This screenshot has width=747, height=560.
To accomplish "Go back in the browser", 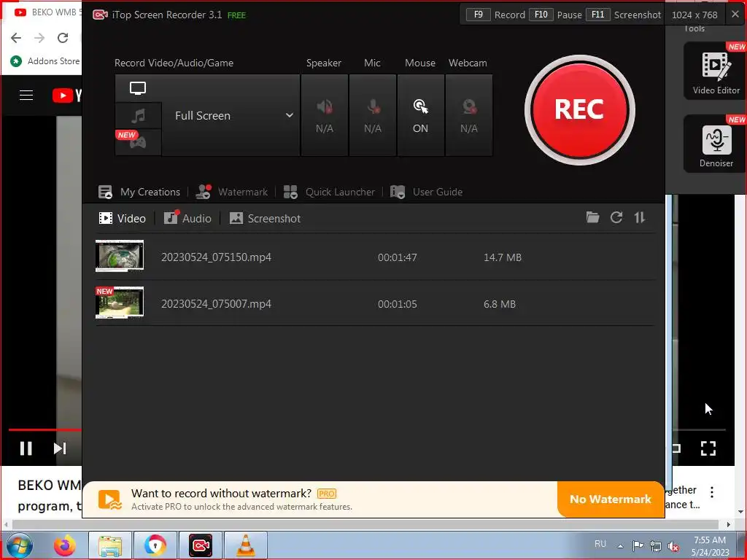I will tap(16, 38).
